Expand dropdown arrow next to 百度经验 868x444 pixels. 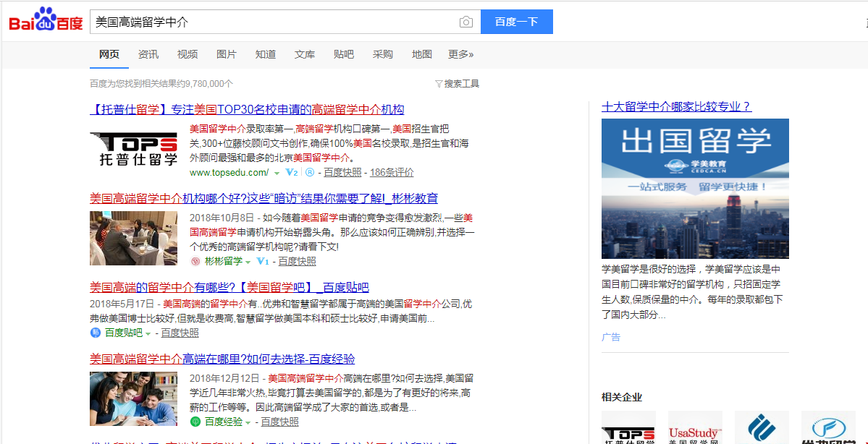(248, 422)
